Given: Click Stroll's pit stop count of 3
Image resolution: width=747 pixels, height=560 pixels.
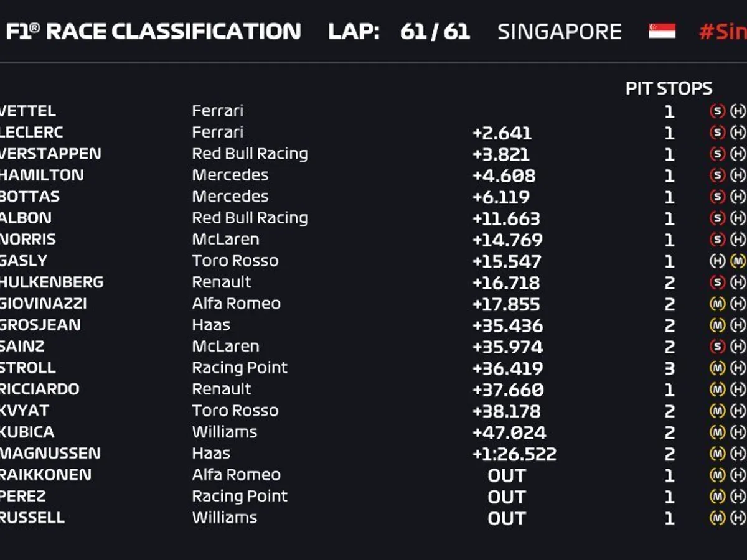Looking at the screenshot, I should pos(669,368).
